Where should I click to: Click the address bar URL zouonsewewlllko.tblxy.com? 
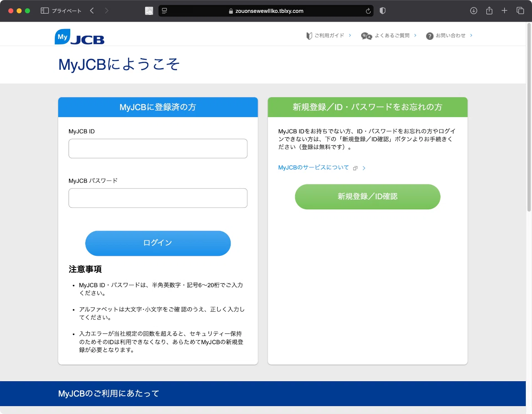coord(269,11)
